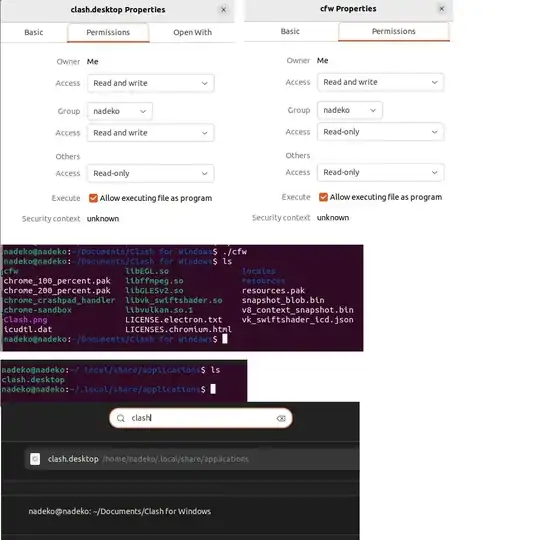Viewport: 540px width, 540px height.
Task: Select the nadeko@nadeko Clash for Windows terminal result
Action: tap(120, 511)
